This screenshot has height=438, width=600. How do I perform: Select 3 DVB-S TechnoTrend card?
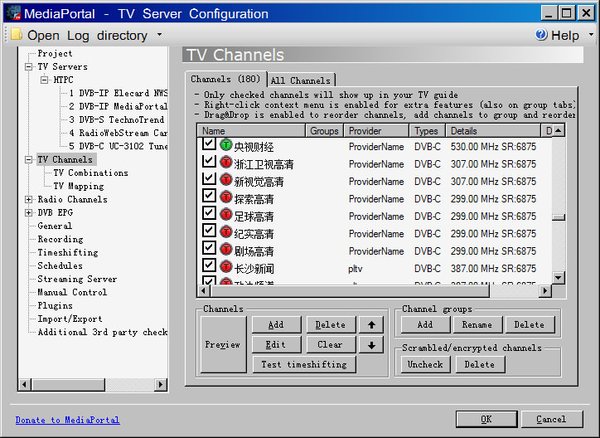[117, 120]
